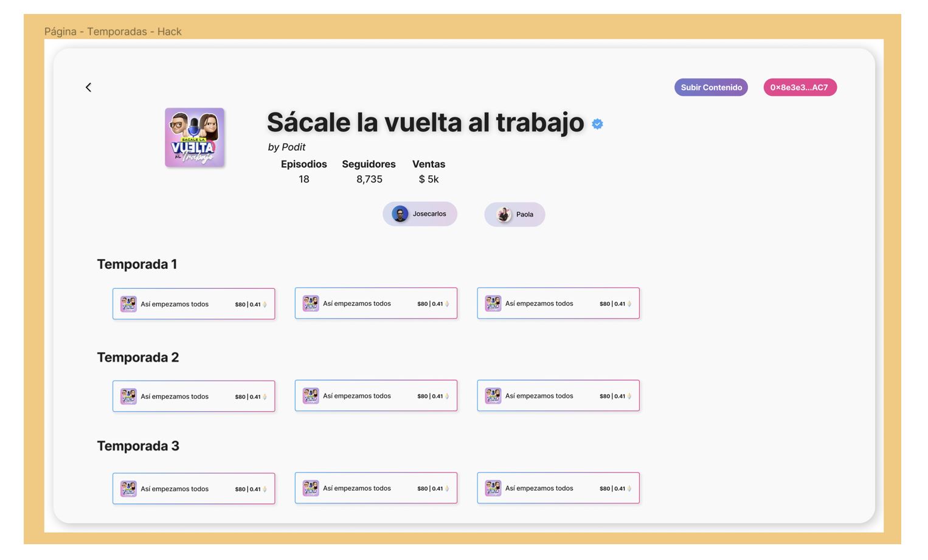Click the wallet address badge 0x8e3e3...AC7
This screenshot has width=928, height=560.
799,87
